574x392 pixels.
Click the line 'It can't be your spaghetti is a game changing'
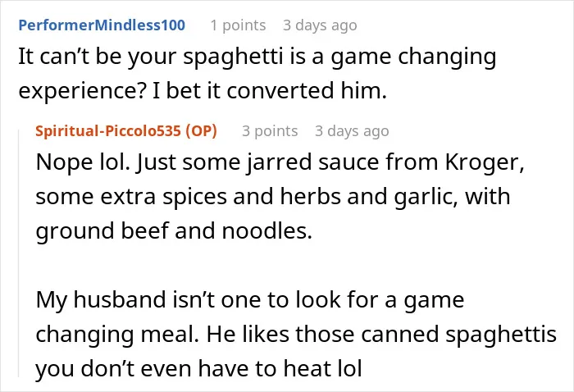click(x=257, y=57)
